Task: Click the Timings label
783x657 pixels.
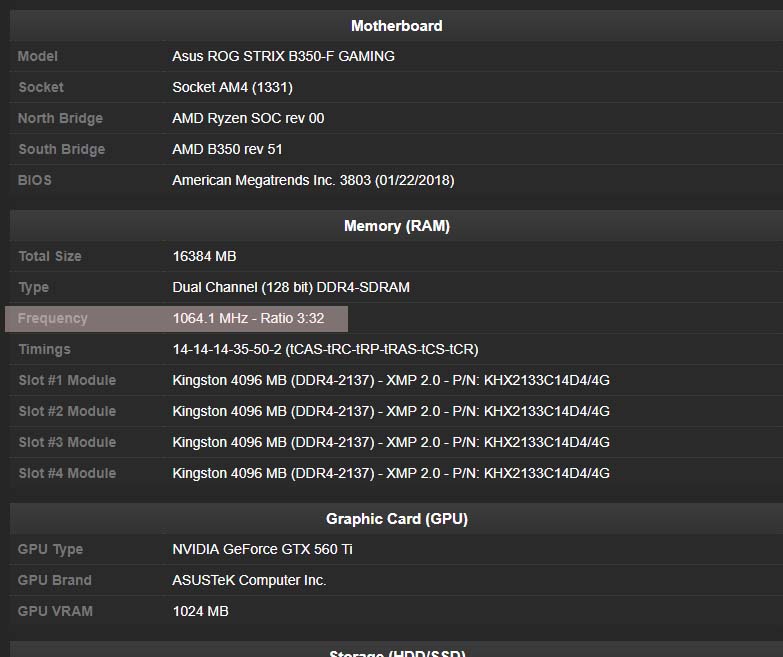Action: tap(44, 349)
